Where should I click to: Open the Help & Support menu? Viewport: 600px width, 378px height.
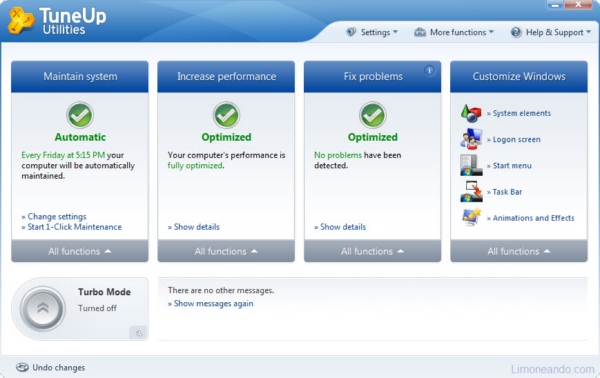click(551, 32)
